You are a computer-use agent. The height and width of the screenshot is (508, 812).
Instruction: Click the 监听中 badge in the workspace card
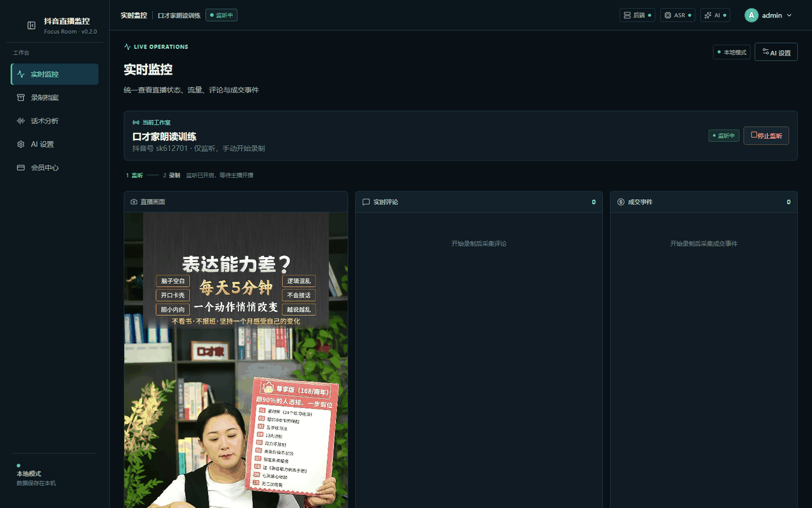pos(724,135)
